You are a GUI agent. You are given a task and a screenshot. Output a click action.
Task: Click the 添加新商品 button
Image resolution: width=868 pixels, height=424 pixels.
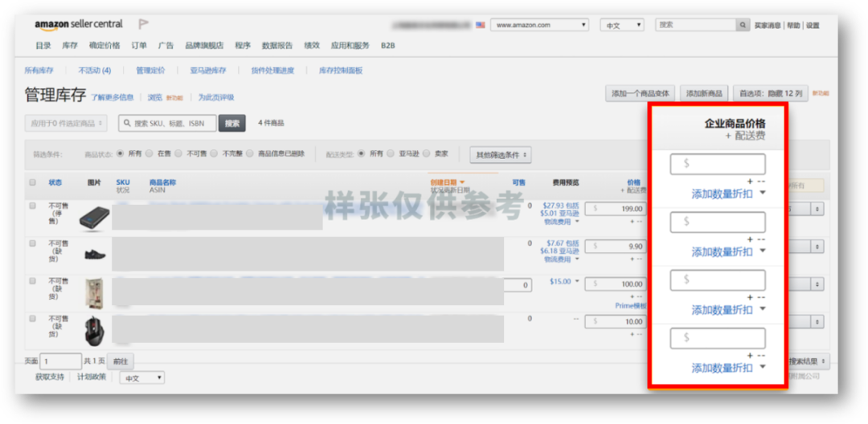click(x=704, y=94)
